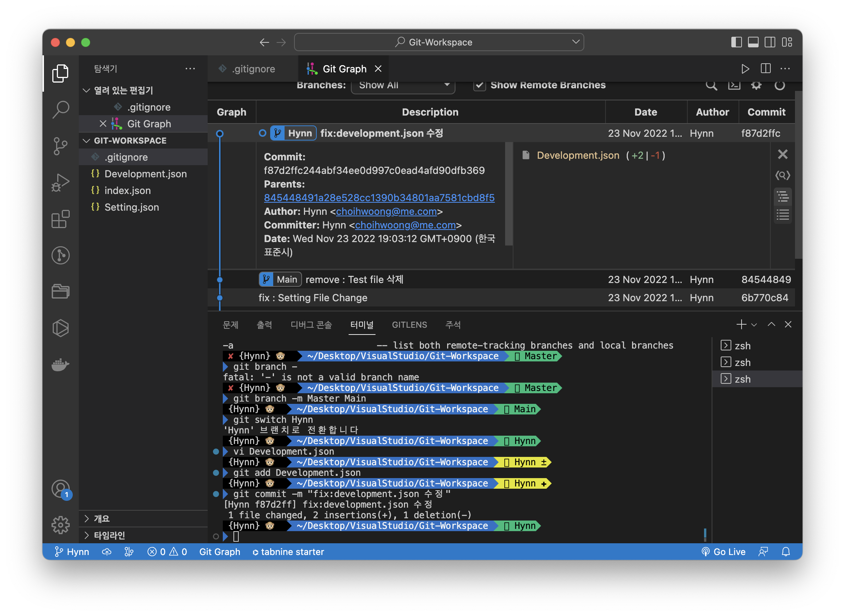Open editor More Actions ellipsis
The image size is (845, 616).
click(785, 69)
